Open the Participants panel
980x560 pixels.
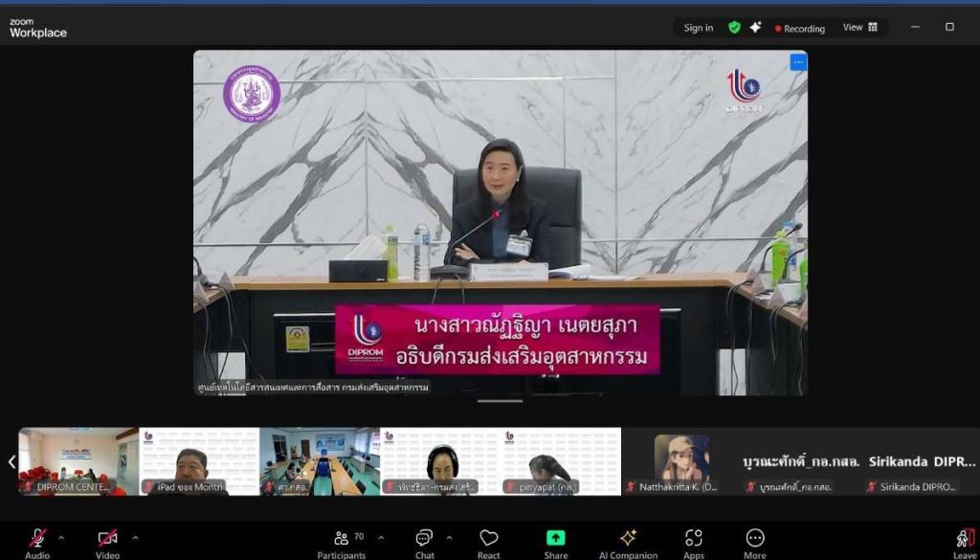point(342,543)
